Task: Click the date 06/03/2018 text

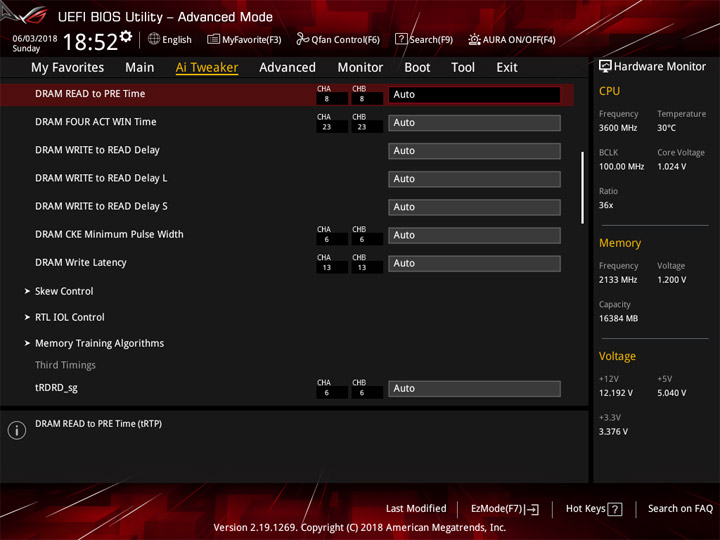Action: point(35,39)
